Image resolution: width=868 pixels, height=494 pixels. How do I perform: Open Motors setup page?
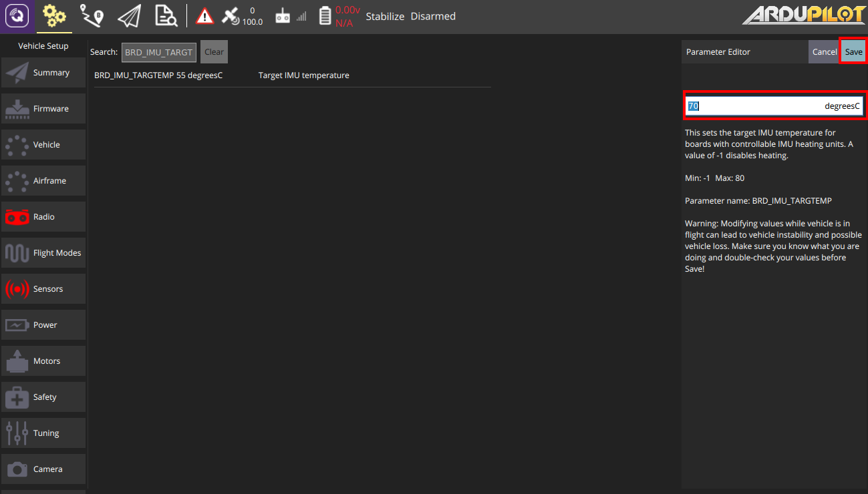click(x=43, y=360)
